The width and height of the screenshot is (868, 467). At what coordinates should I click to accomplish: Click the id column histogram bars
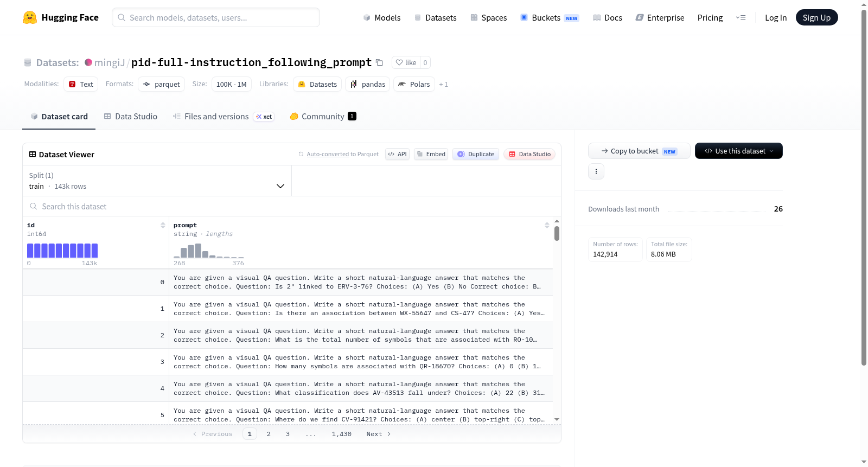[62, 250]
